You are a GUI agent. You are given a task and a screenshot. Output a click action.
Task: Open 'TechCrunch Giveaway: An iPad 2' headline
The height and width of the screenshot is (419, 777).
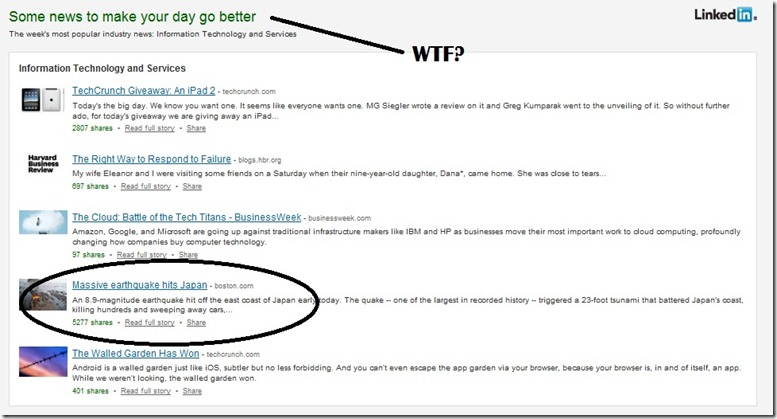(x=144, y=91)
